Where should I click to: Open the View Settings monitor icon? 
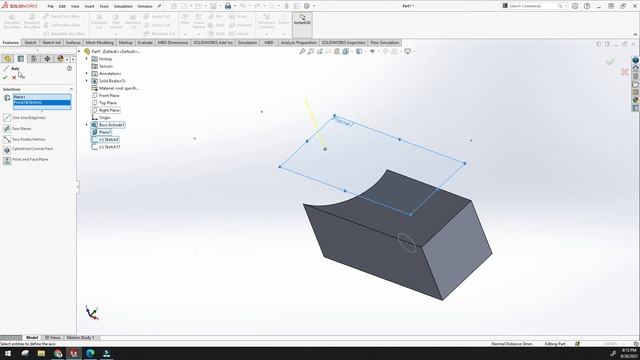pos(407,51)
